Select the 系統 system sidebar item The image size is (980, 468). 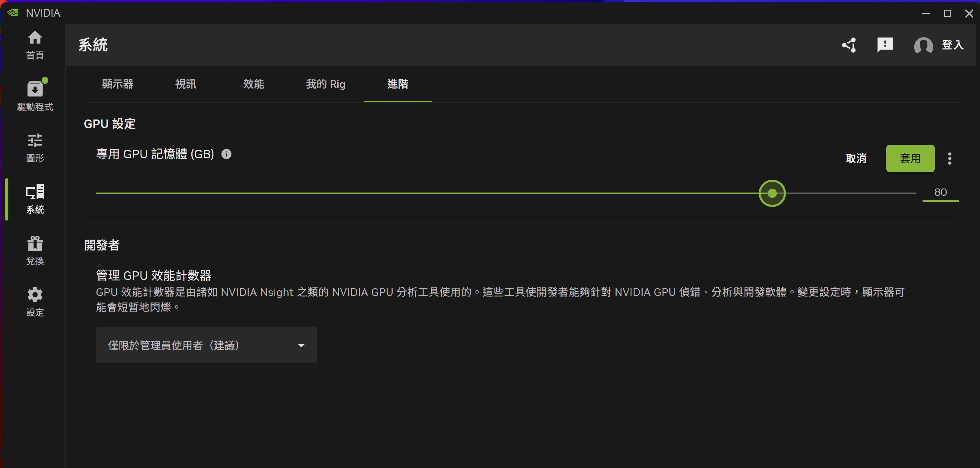35,199
